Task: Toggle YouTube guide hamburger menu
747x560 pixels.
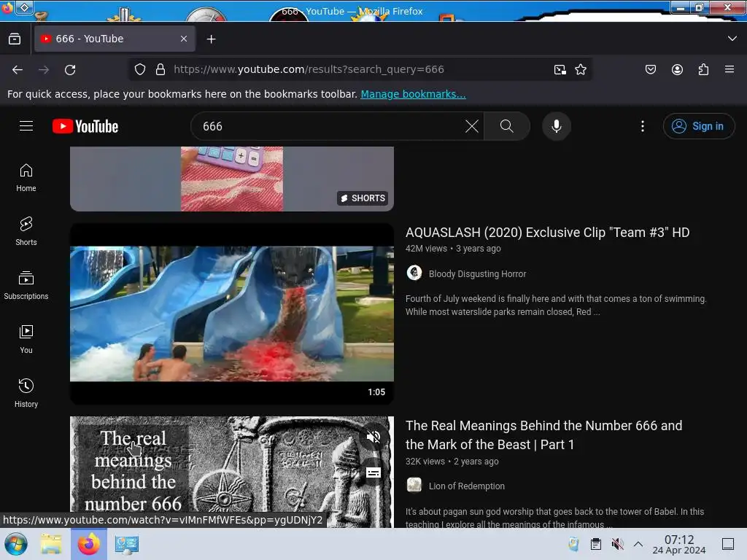Action: click(26, 126)
